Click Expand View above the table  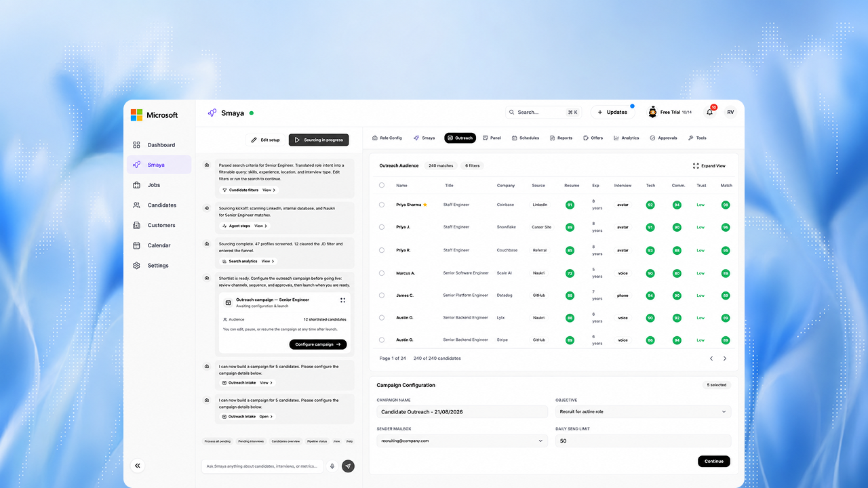point(709,166)
